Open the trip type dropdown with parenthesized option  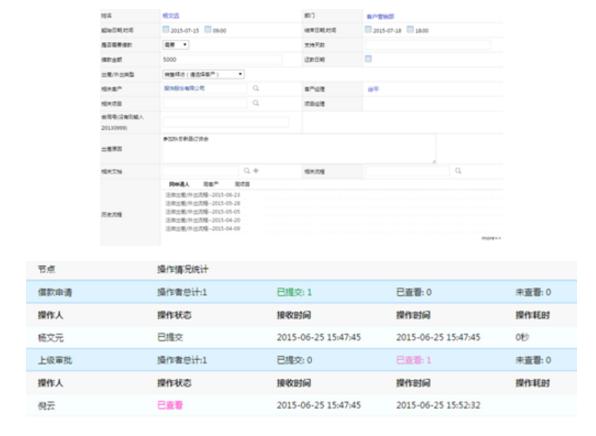point(203,74)
